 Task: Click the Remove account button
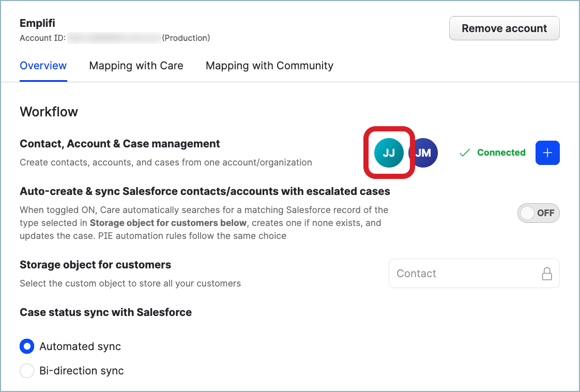coord(504,28)
